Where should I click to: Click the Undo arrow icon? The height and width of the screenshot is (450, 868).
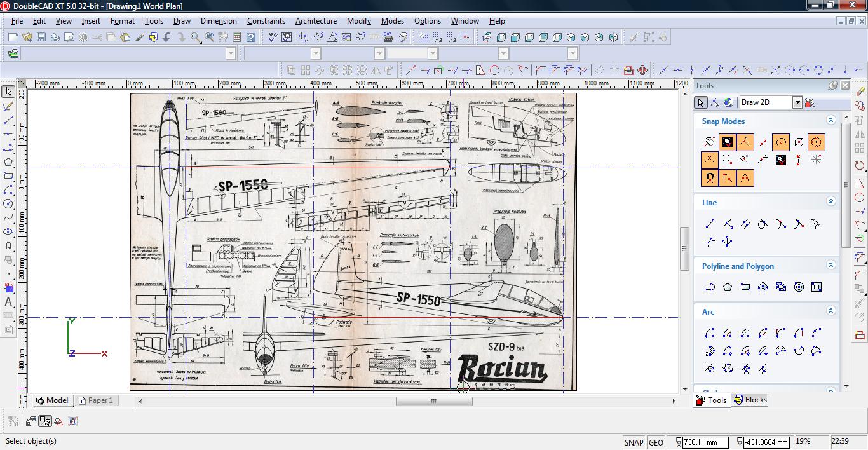[x=167, y=37]
